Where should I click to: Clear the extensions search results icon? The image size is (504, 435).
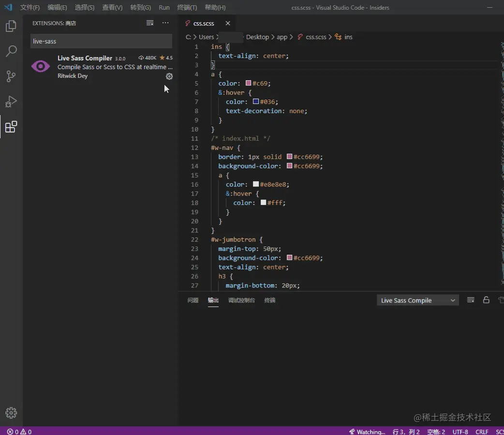150,23
